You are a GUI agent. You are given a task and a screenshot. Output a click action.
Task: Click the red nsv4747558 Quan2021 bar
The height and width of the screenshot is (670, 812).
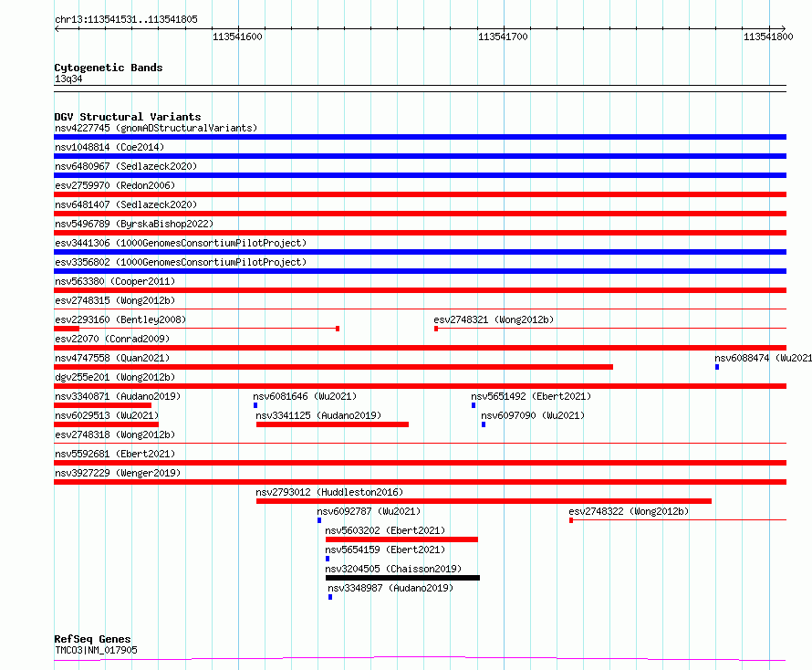pos(334,367)
